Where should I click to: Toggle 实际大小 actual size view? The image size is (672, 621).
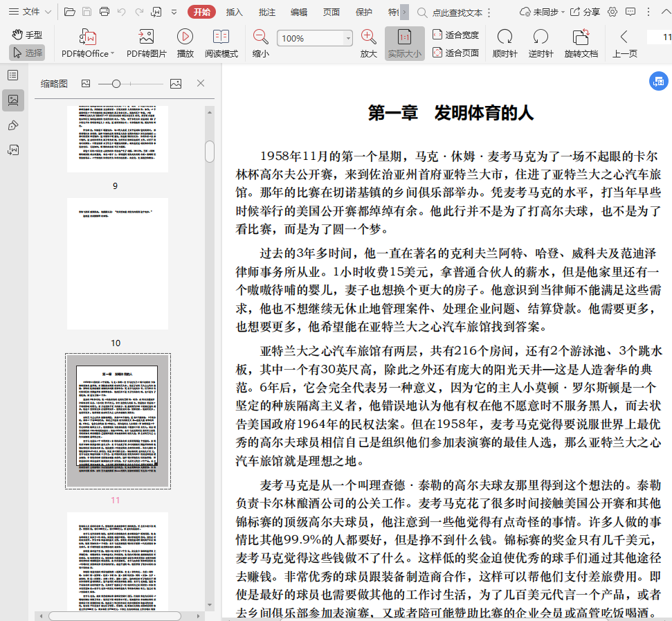point(404,43)
